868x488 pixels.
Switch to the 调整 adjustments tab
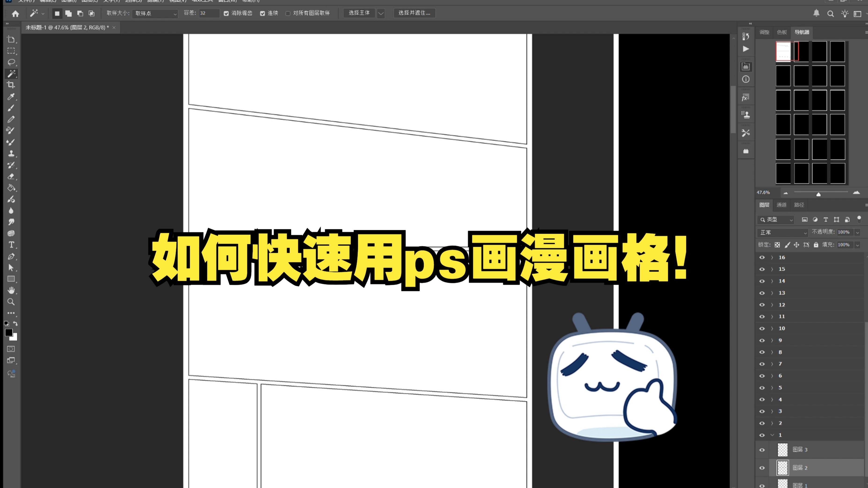(x=764, y=32)
